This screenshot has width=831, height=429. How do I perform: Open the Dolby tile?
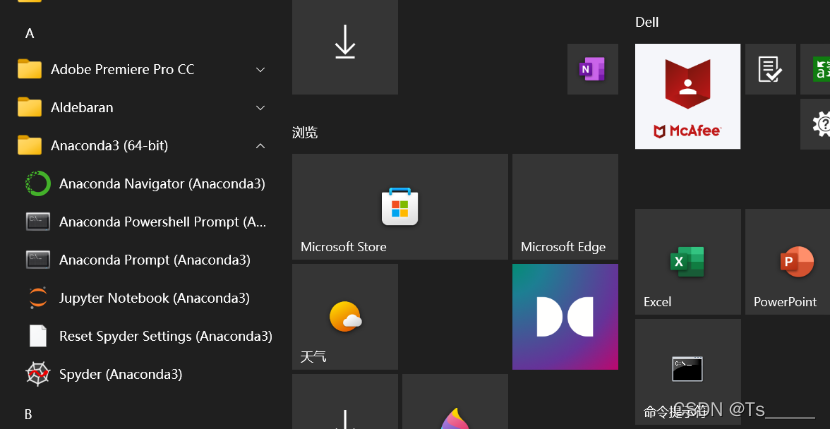point(565,317)
